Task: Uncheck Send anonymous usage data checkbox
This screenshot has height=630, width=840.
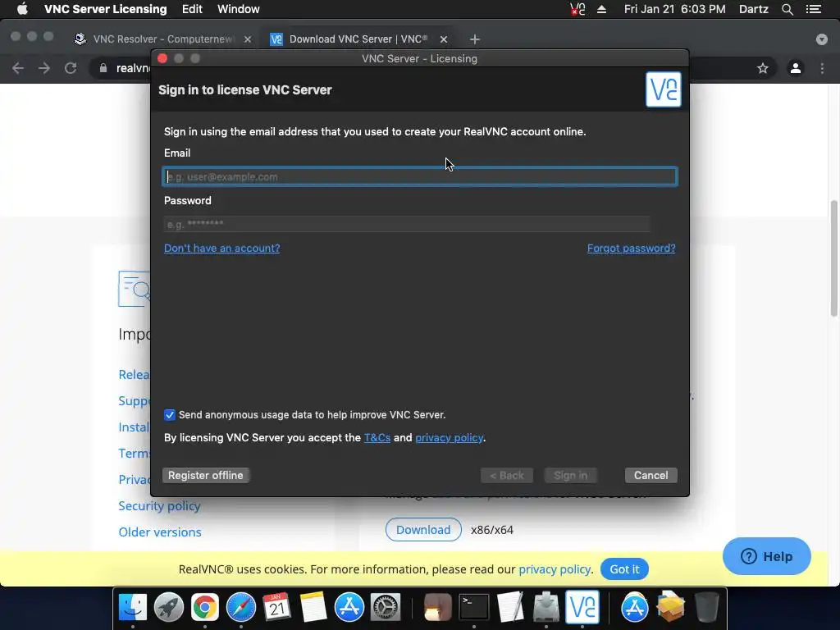Action: (170, 414)
